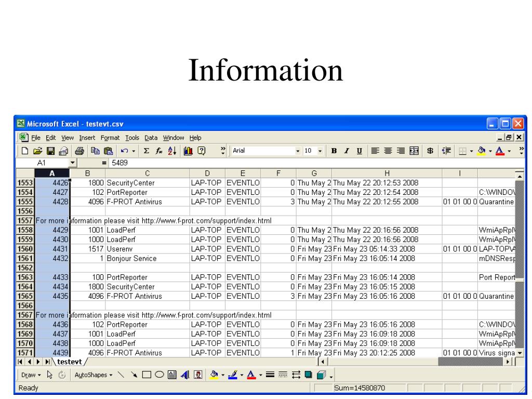Click the Borders icon in formatting toolbar
The height and width of the screenshot is (399, 532).
462,151
